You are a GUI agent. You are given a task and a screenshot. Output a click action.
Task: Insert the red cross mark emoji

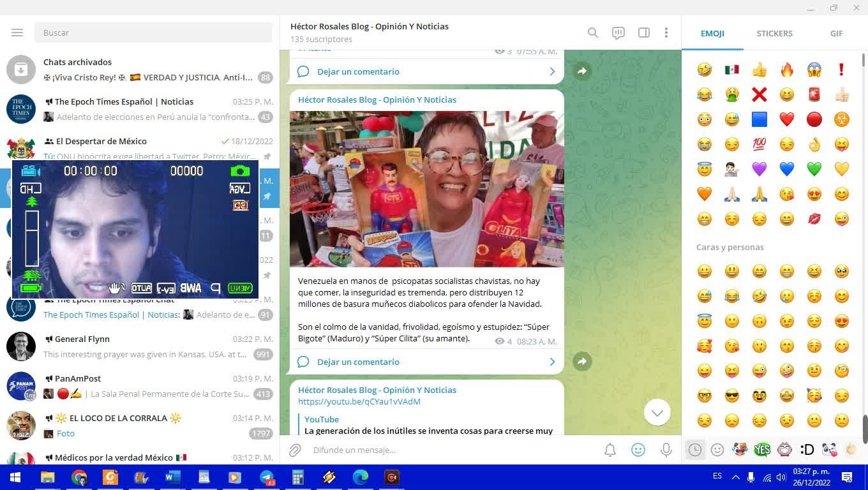(759, 94)
